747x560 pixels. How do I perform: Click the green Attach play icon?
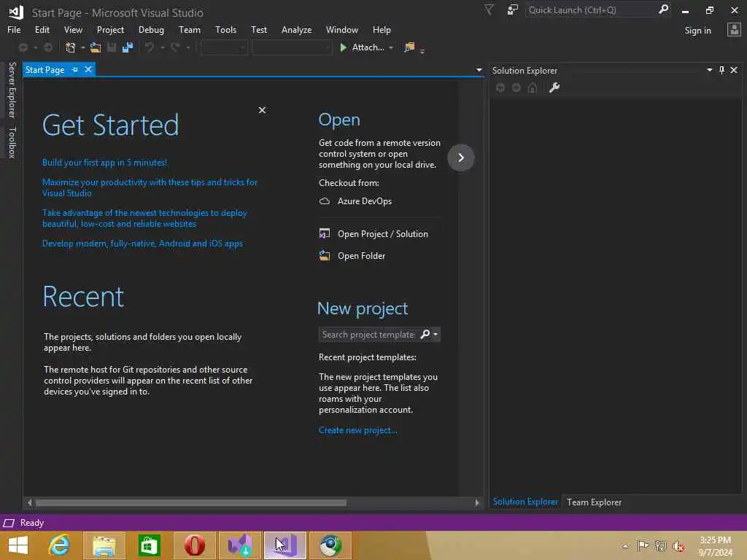tap(343, 47)
